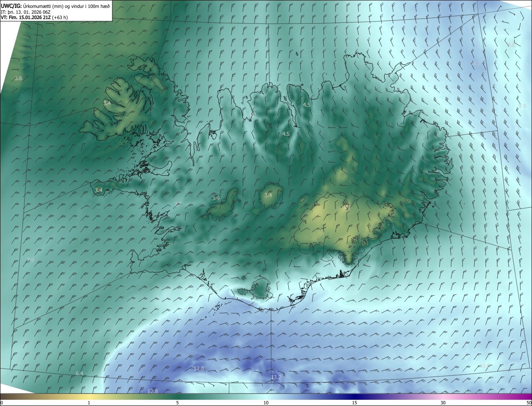Image resolution: width=532 pixels, height=406 pixels.
Task: Select the 9.6 precipitation label
Action: 511,45
